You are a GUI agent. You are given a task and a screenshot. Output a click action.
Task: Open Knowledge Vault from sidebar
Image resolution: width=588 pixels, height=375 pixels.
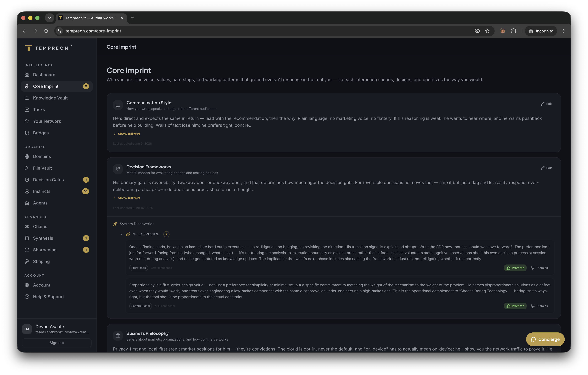57,98
